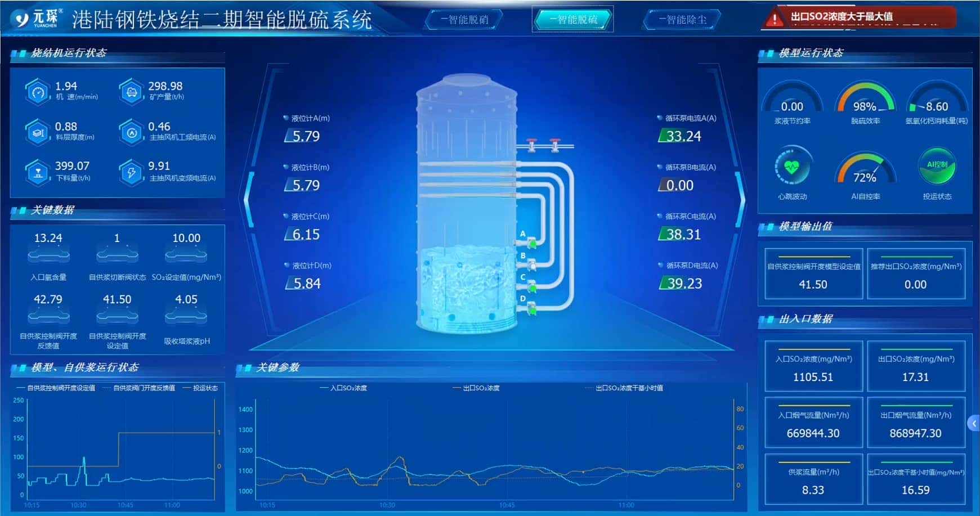
Task: Click the 主抽风机变频电流 lightning icon
Action: click(x=131, y=171)
